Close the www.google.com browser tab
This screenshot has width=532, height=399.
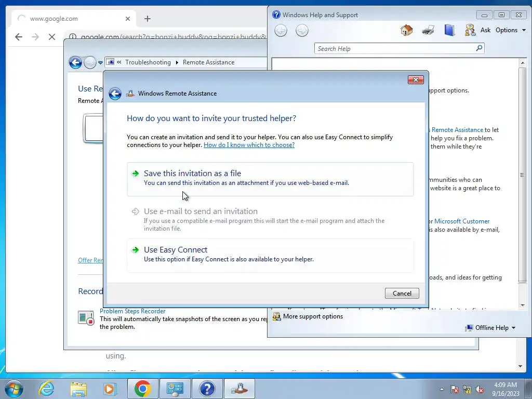click(128, 19)
